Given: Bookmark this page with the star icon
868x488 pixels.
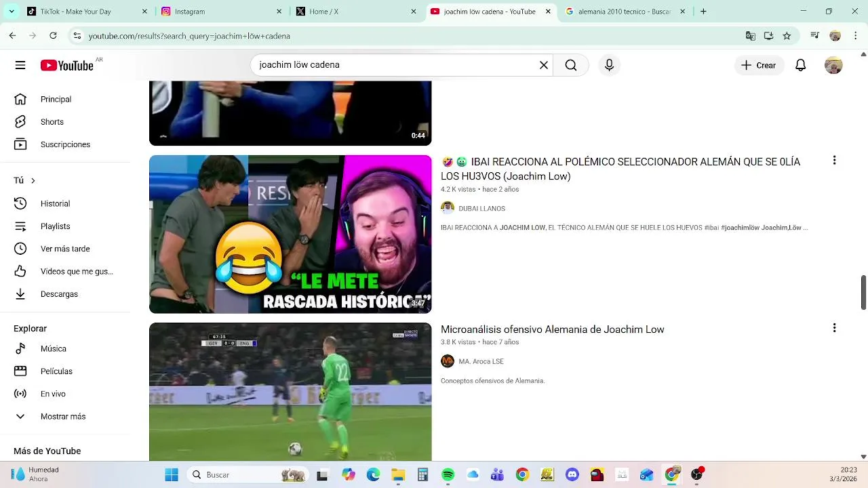Looking at the screenshot, I should [x=787, y=36].
